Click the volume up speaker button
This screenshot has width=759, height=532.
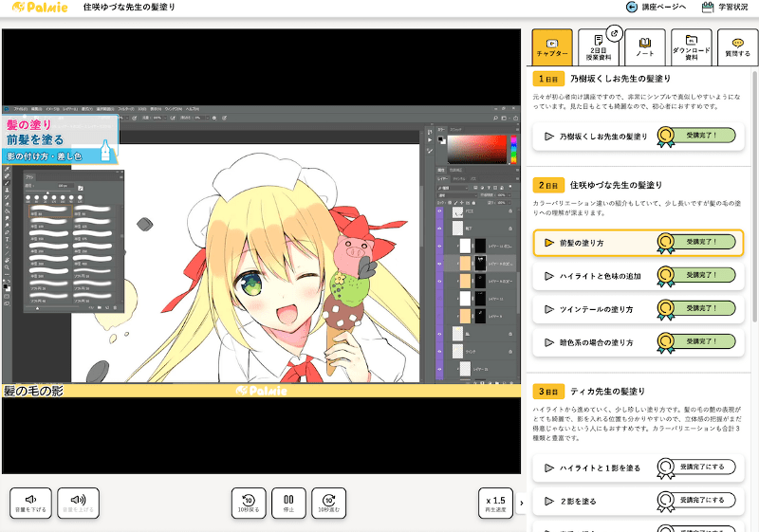[78, 504]
